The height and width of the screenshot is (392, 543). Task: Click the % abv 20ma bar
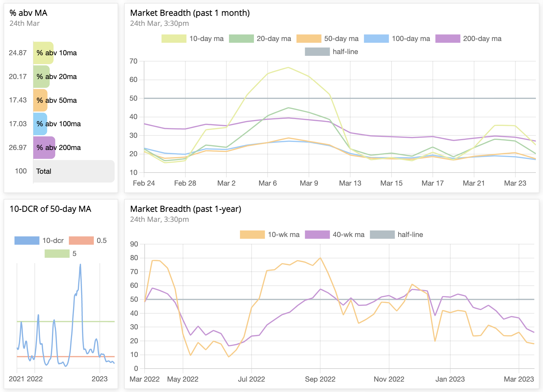(x=41, y=77)
